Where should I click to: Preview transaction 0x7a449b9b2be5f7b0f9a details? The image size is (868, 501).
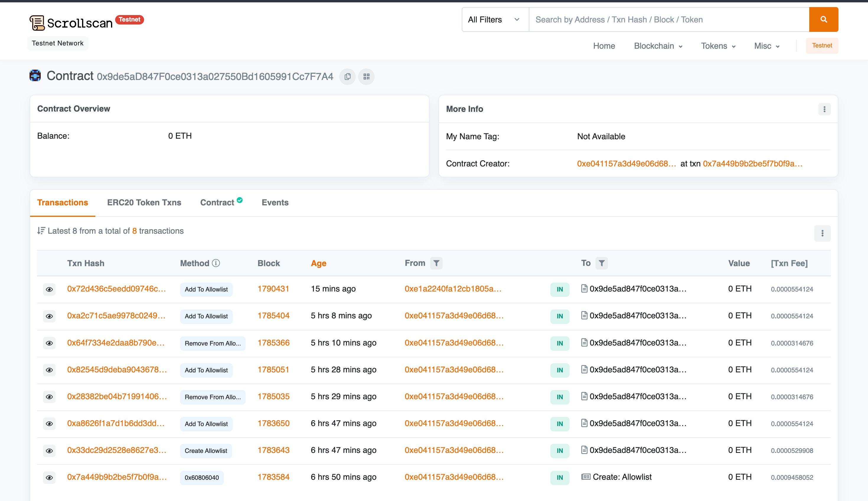[49, 478]
